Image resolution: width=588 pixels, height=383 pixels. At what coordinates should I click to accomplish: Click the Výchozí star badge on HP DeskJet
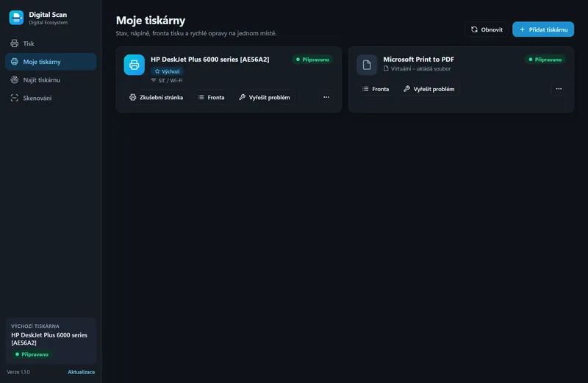pos(167,71)
